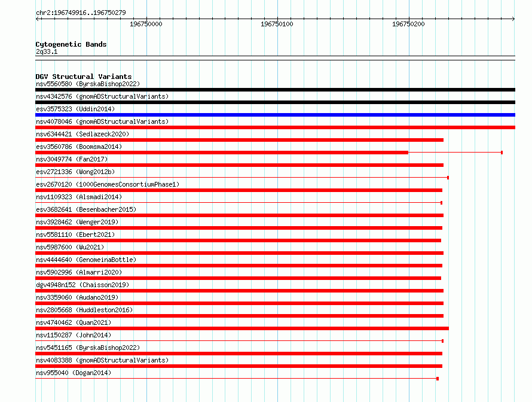The image size is (532, 402).
Task: Select nsv2805668 (Huddleston2016) label
Action: 84,310
